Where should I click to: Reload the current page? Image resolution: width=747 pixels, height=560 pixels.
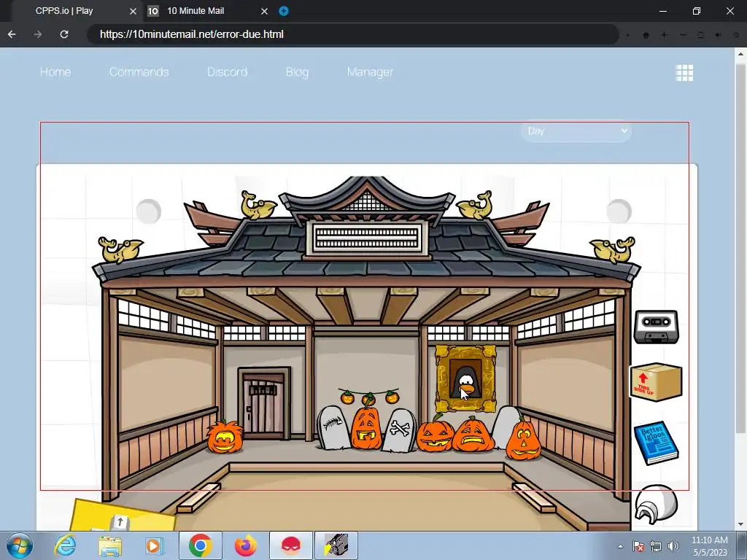tap(64, 34)
